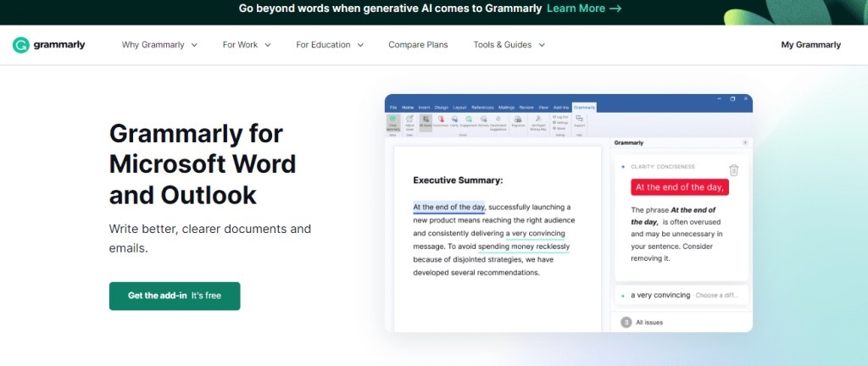The height and width of the screenshot is (366, 868).
Task: Open the File tab in Word ribbon
Action: (393, 108)
